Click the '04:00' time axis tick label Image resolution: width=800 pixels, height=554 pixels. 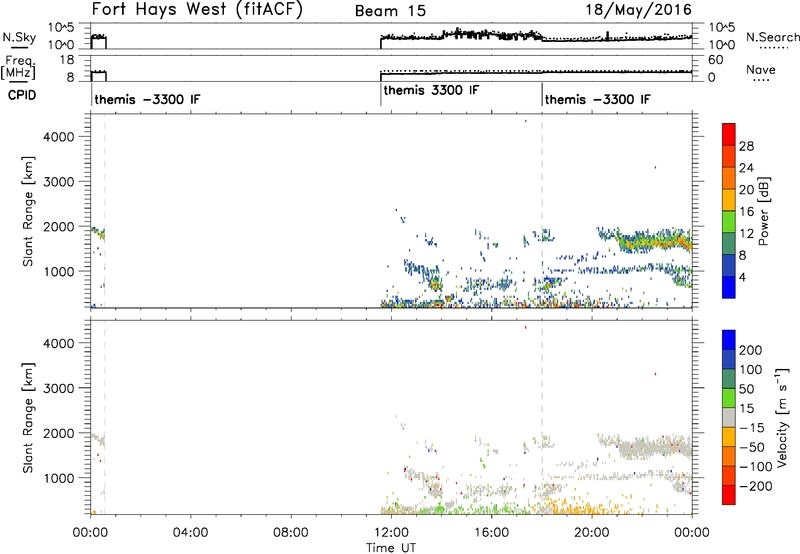coord(190,533)
